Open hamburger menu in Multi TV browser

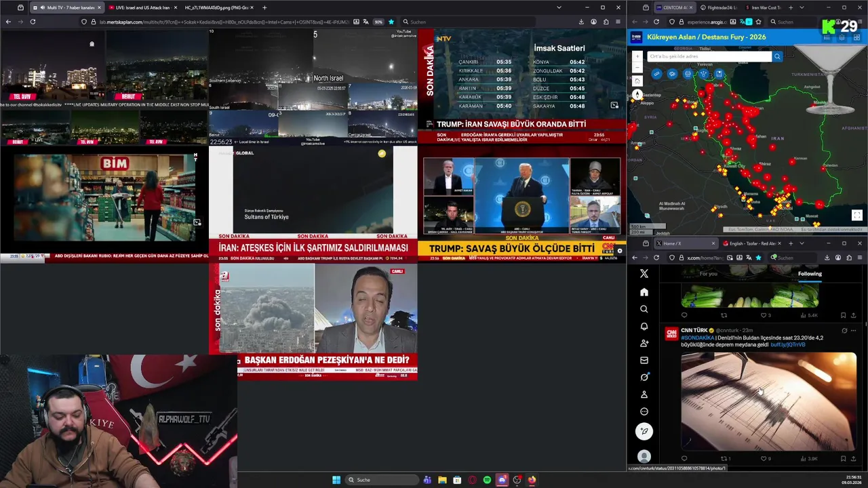coord(618,22)
